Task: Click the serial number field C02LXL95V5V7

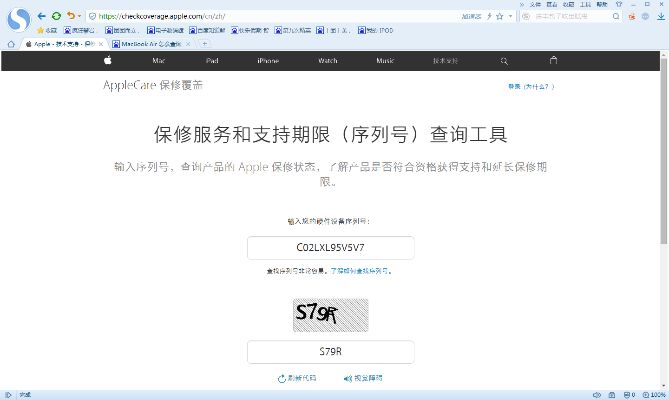Action: pyautogui.click(x=331, y=248)
